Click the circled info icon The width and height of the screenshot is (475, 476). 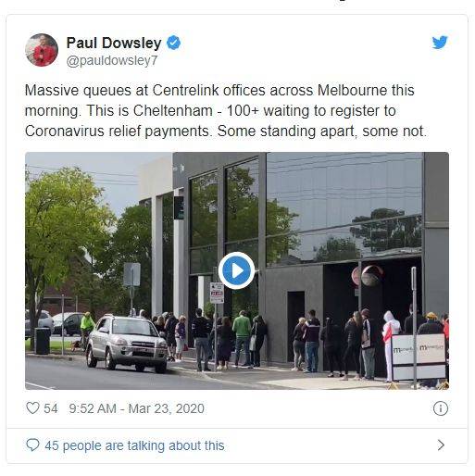point(440,408)
